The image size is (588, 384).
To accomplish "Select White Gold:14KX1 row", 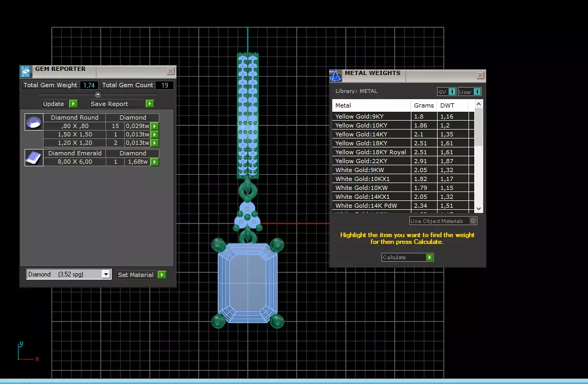I will tap(403, 197).
